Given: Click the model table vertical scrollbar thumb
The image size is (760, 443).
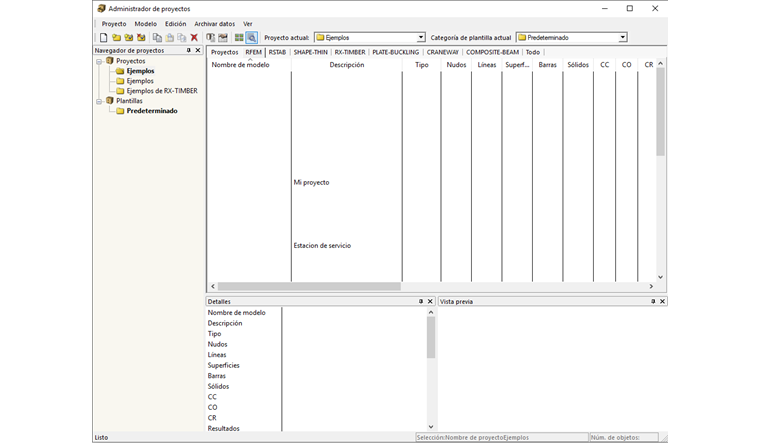Looking at the screenshot, I should tap(660, 111).
